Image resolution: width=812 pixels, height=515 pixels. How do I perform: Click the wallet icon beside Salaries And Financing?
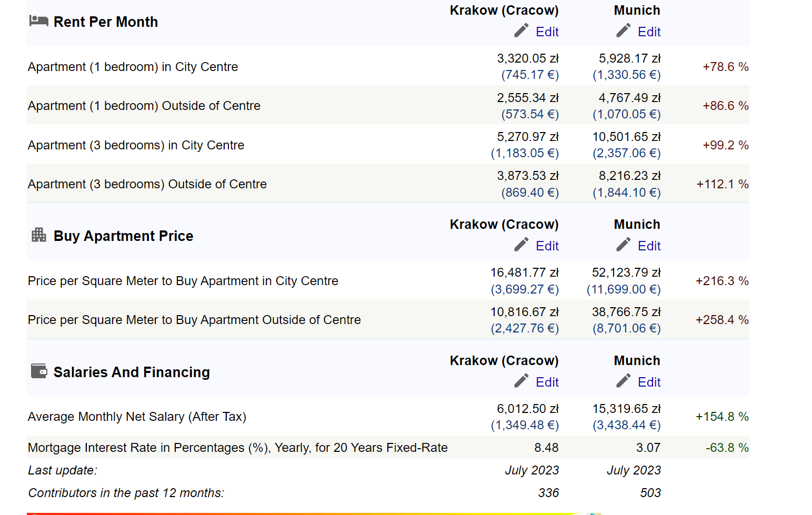click(38, 371)
